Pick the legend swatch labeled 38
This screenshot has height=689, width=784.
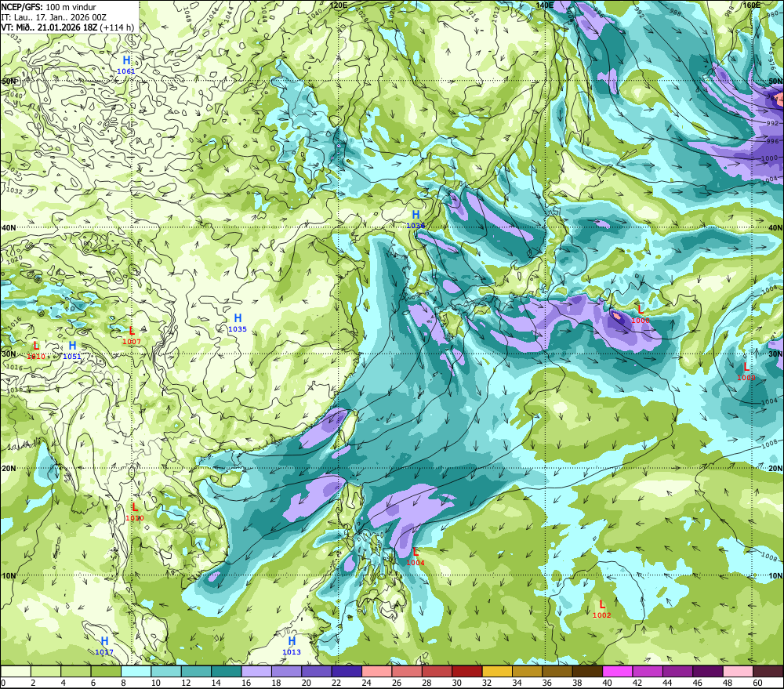(587, 672)
